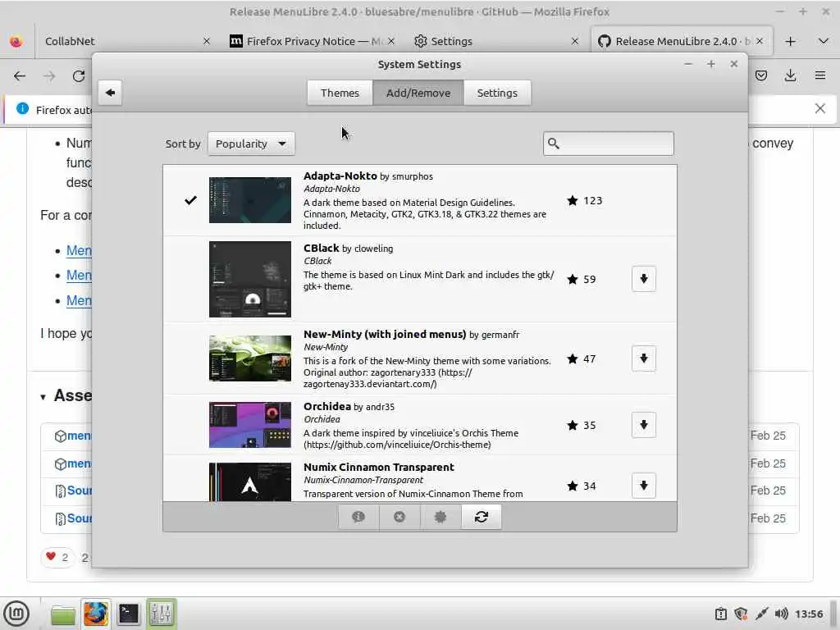Select New-Minty (with joined menus) title
Image resolution: width=840 pixels, height=630 pixels.
(x=385, y=335)
